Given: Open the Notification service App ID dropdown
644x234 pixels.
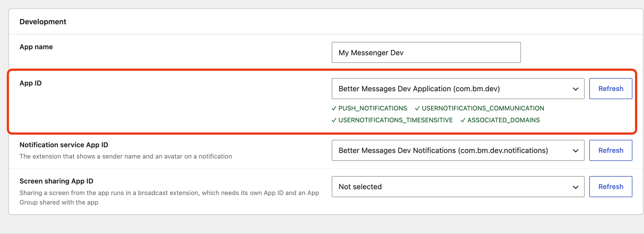Looking at the screenshot, I should (458, 150).
